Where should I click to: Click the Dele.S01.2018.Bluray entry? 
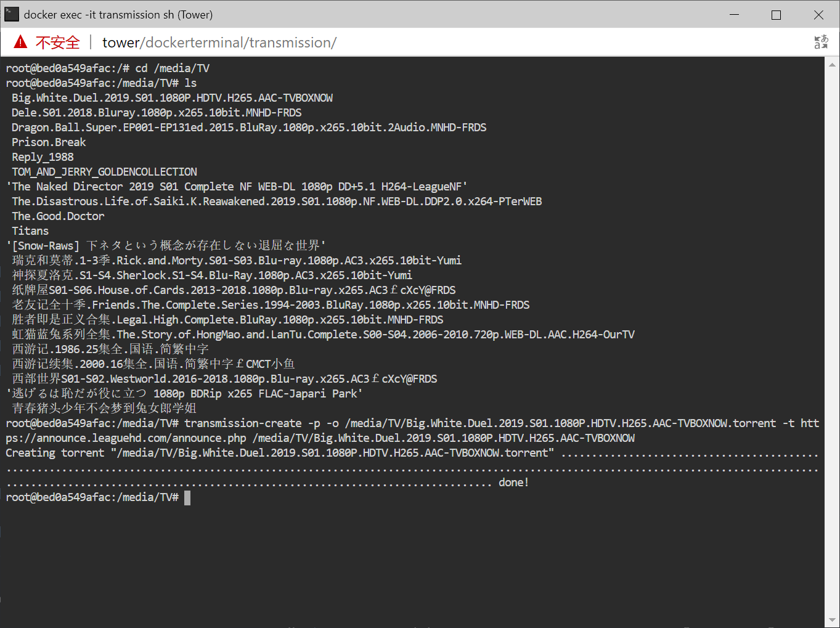(x=157, y=113)
